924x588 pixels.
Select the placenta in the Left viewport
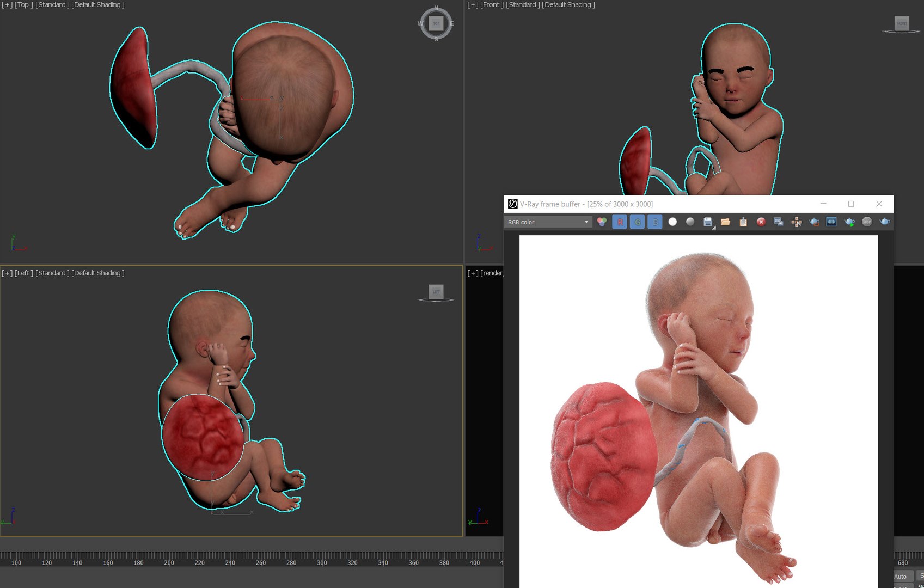click(x=203, y=437)
